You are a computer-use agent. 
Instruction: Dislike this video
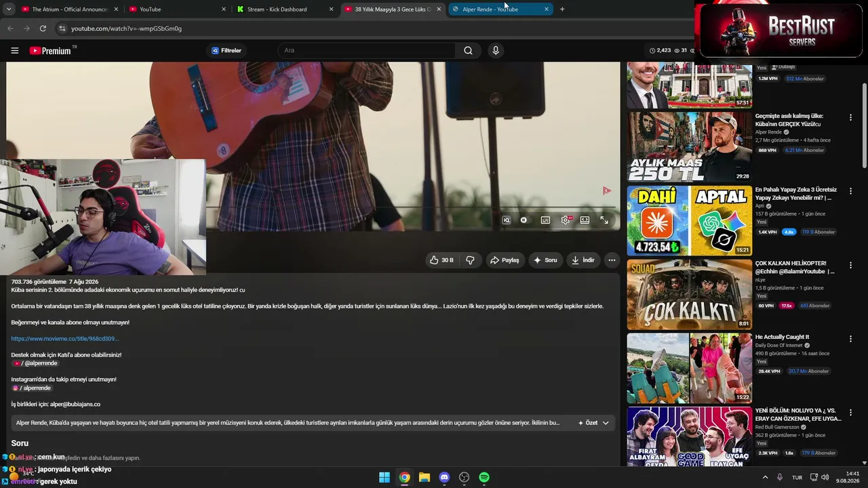pos(470,260)
